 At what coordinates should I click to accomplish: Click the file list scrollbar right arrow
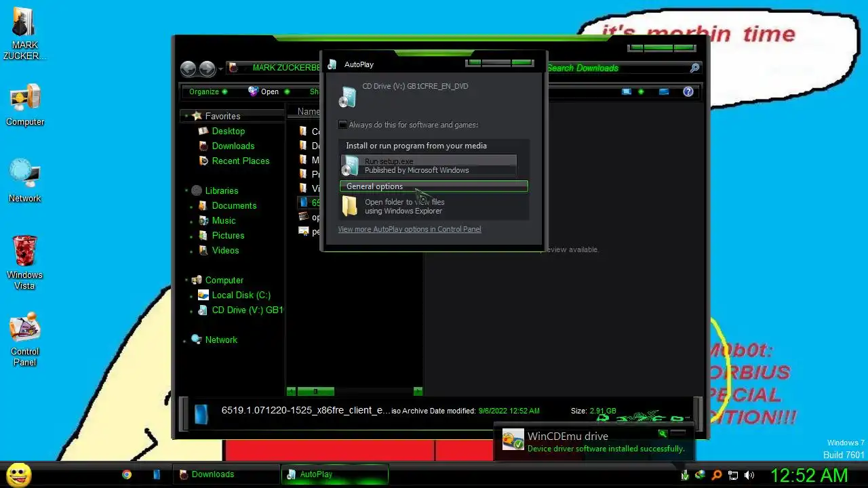[x=418, y=391]
